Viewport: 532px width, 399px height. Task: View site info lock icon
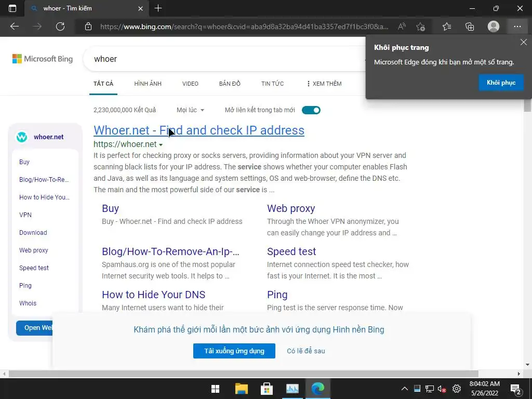(x=88, y=26)
